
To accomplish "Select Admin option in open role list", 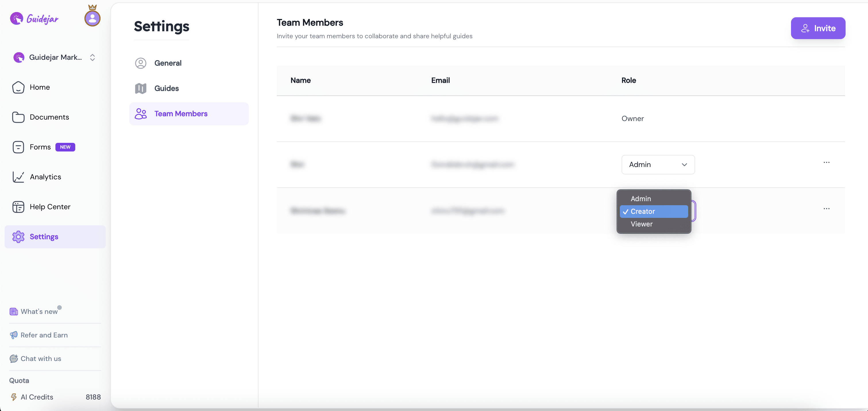I will pos(641,199).
